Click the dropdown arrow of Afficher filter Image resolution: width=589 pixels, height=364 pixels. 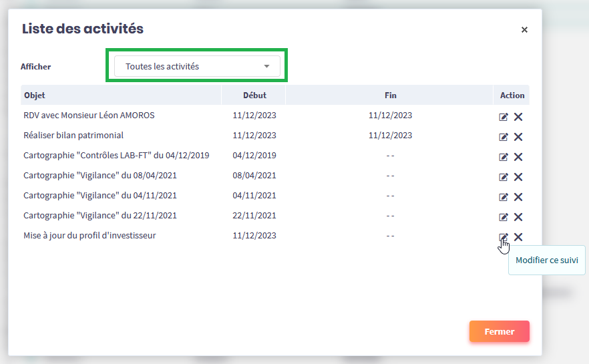[x=266, y=66]
